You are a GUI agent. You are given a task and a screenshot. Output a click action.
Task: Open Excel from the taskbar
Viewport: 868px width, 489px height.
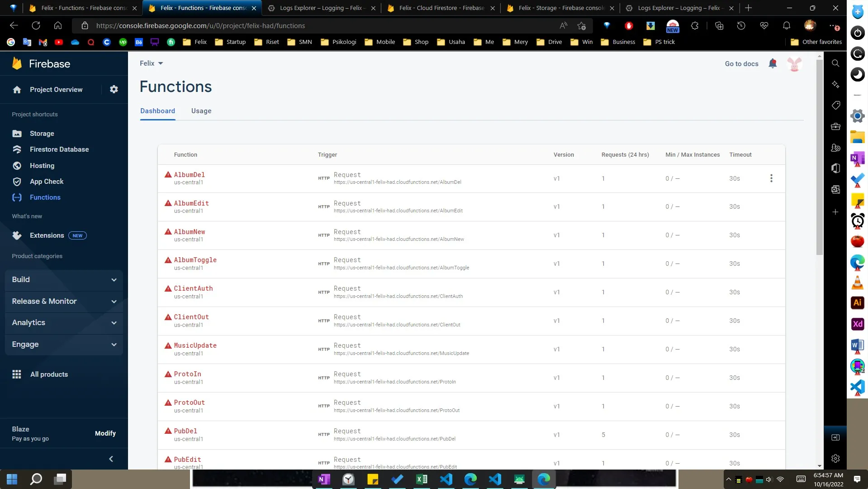pos(422,479)
